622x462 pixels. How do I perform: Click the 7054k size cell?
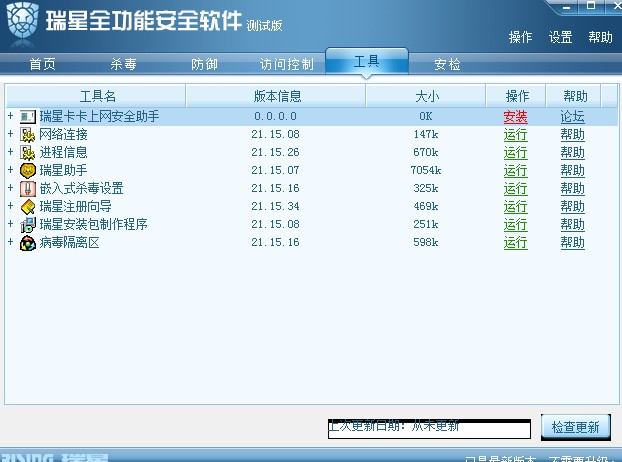[x=426, y=170]
